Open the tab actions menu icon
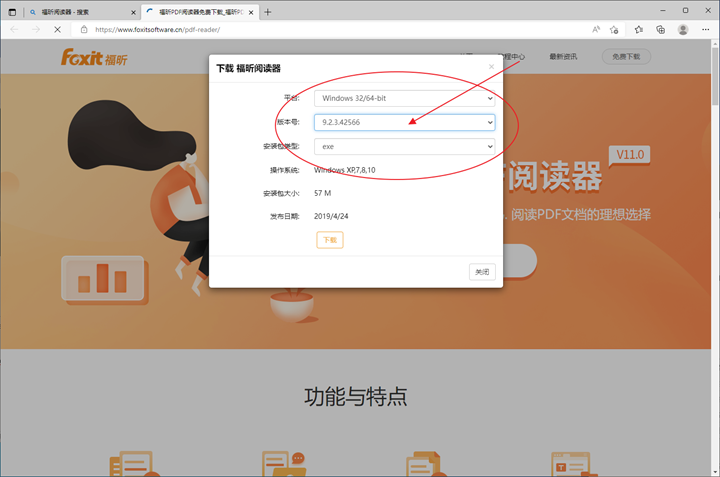 12,12
